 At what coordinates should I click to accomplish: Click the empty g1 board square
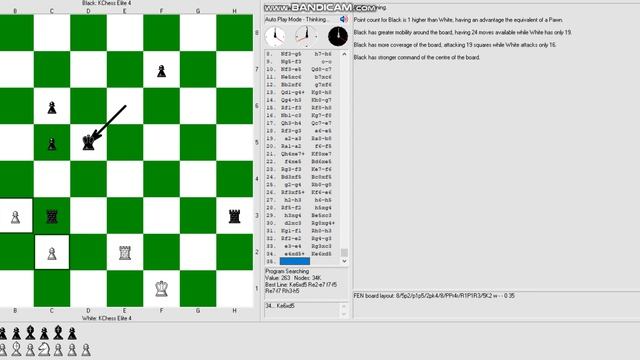198,289
